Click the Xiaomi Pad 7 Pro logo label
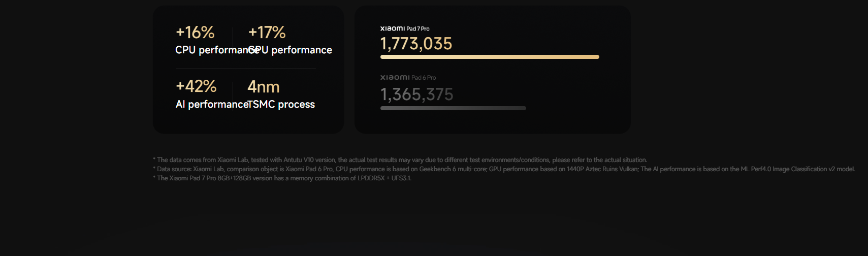This screenshot has height=256, width=868. [405, 28]
